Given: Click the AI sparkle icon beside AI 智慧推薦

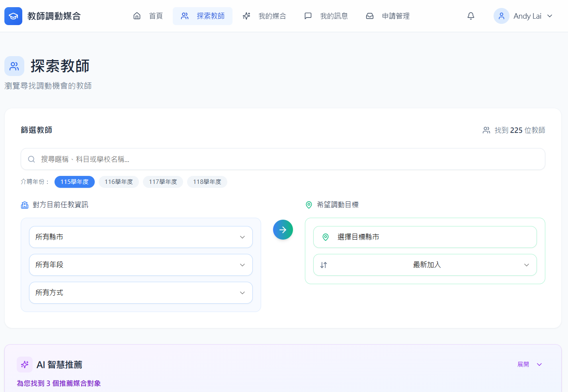Looking at the screenshot, I should [25, 365].
